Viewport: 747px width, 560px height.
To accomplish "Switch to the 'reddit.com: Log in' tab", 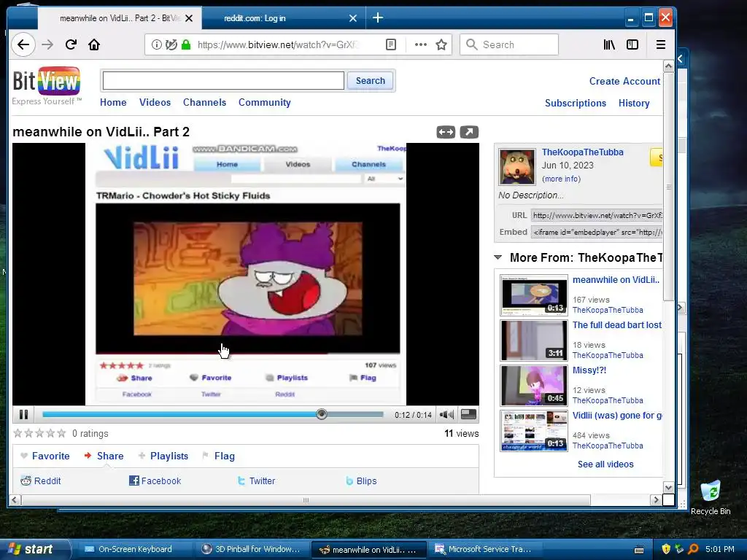I will coord(284,18).
